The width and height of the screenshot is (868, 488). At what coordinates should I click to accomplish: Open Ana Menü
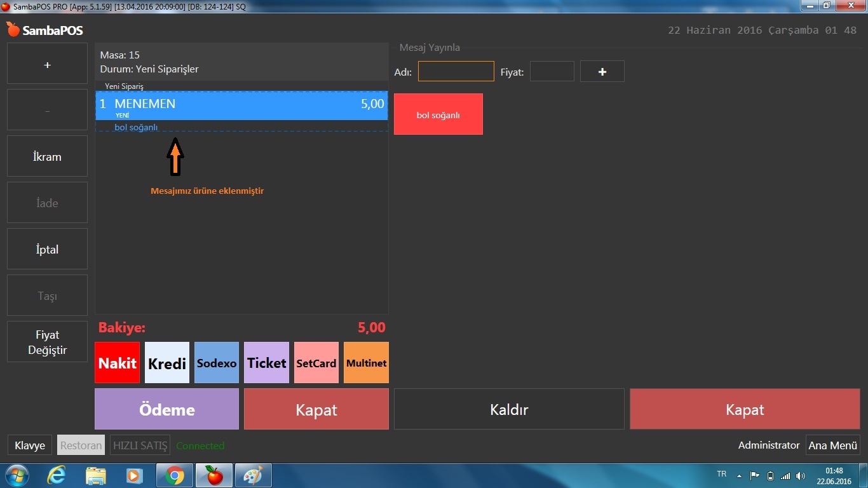pos(832,445)
